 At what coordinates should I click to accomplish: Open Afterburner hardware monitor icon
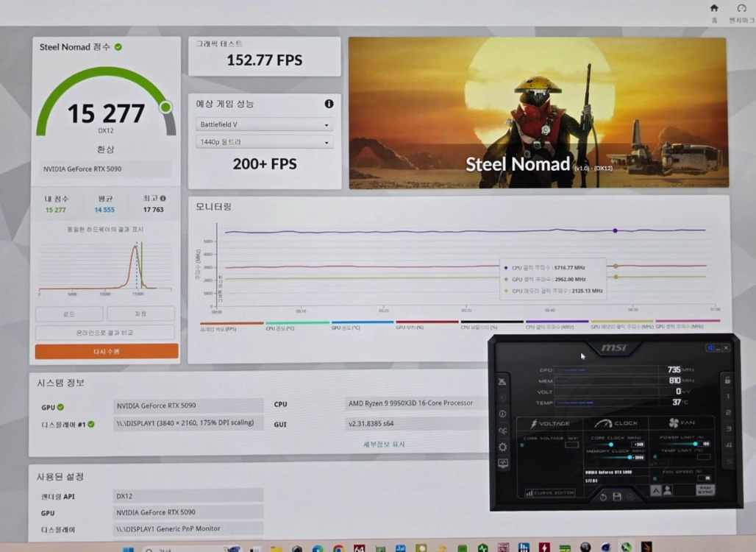click(x=502, y=463)
